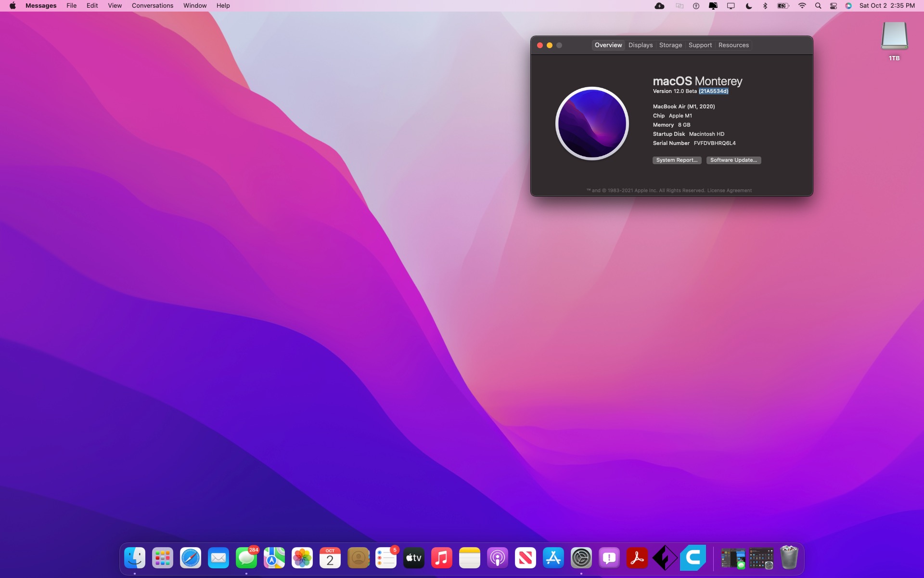Image resolution: width=924 pixels, height=578 pixels.
Task: Click the System Report button
Action: coord(677,160)
